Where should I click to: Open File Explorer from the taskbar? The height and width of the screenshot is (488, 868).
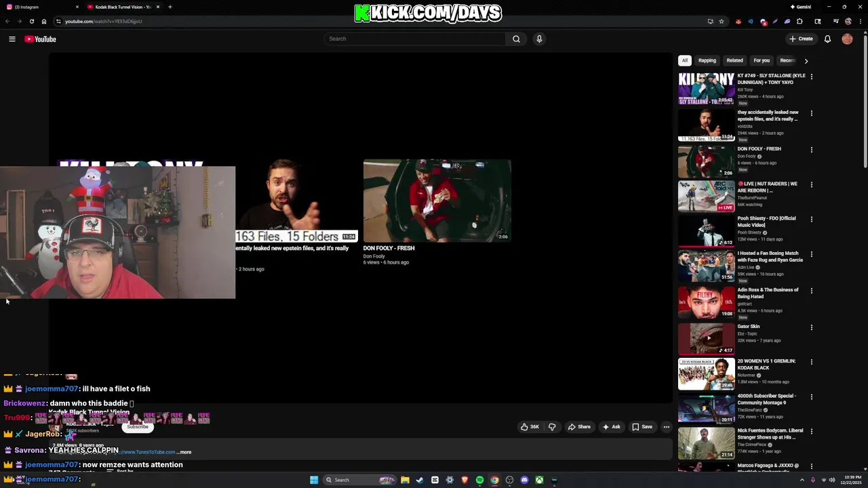[405, 480]
